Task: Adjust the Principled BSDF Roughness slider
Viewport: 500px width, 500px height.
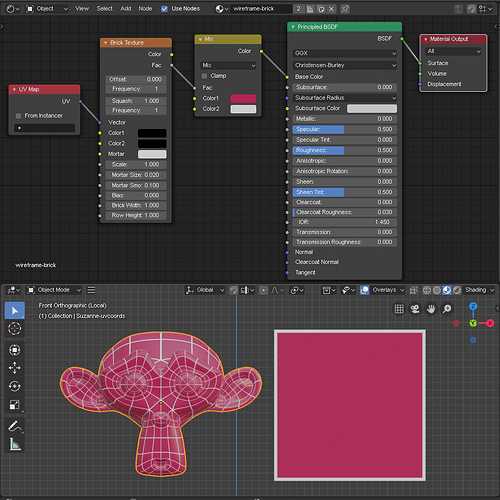Action: point(345,151)
